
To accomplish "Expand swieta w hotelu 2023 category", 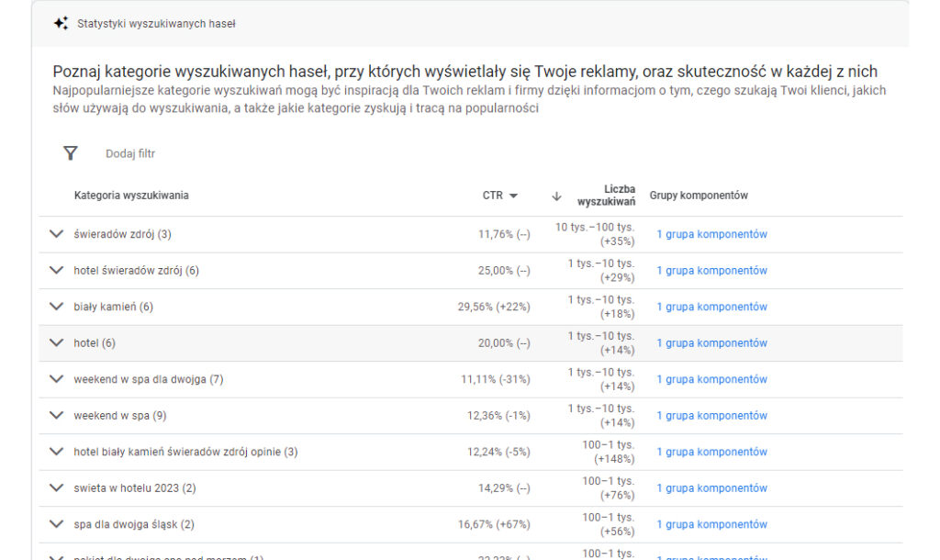I will pyautogui.click(x=56, y=488).
